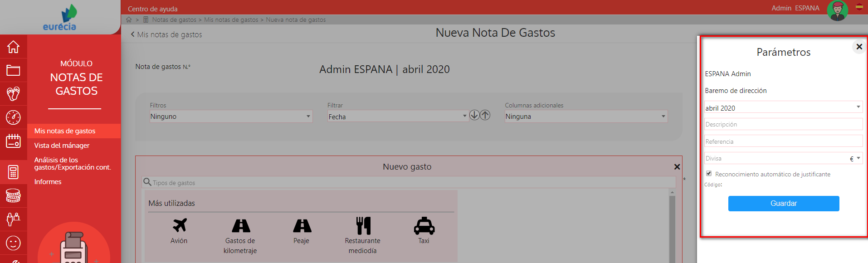The image size is (868, 263).
Task: Click Centro de ayuda link
Action: click(x=153, y=9)
